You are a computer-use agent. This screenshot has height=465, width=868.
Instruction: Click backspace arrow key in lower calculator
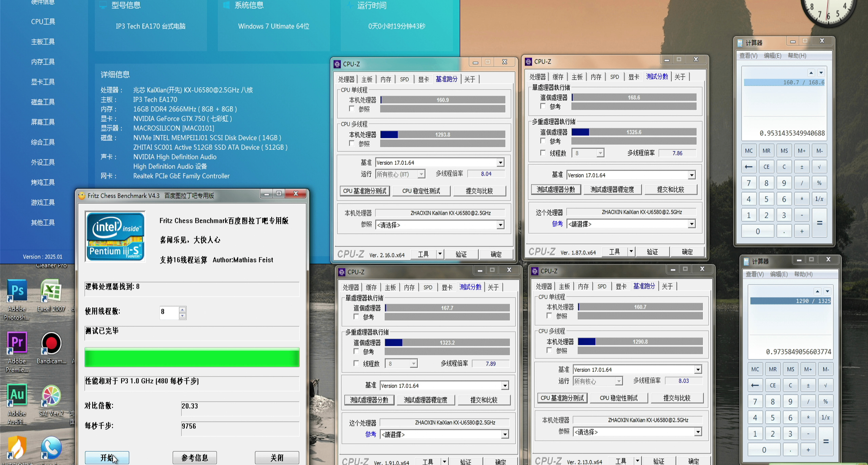pyautogui.click(x=755, y=385)
